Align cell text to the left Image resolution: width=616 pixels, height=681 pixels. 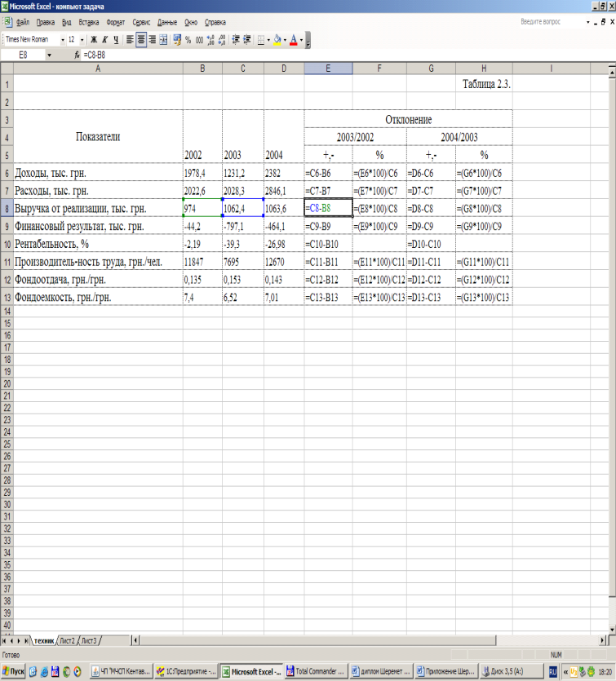[130, 40]
